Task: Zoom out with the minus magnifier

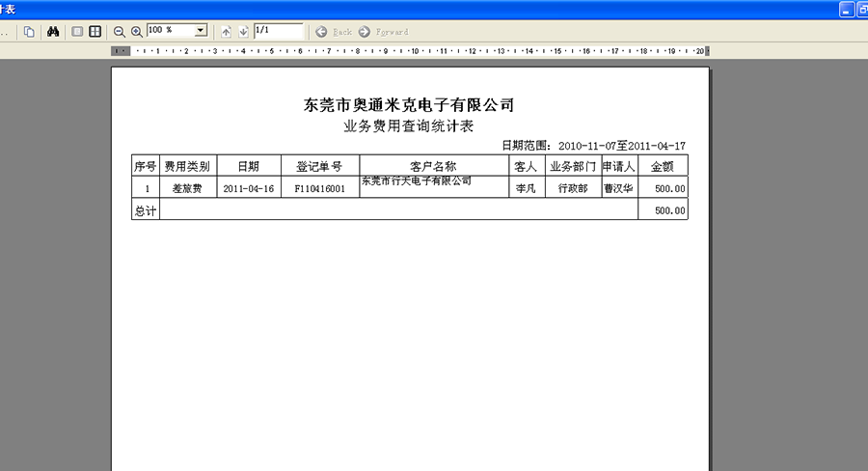Action: pyautogui.click(x=119, y=32)
